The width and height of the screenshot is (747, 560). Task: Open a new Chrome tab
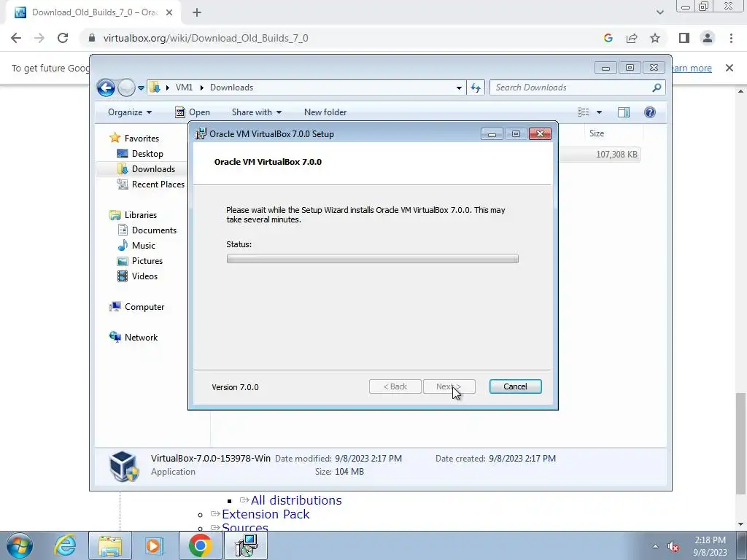[x=197, y=13]
